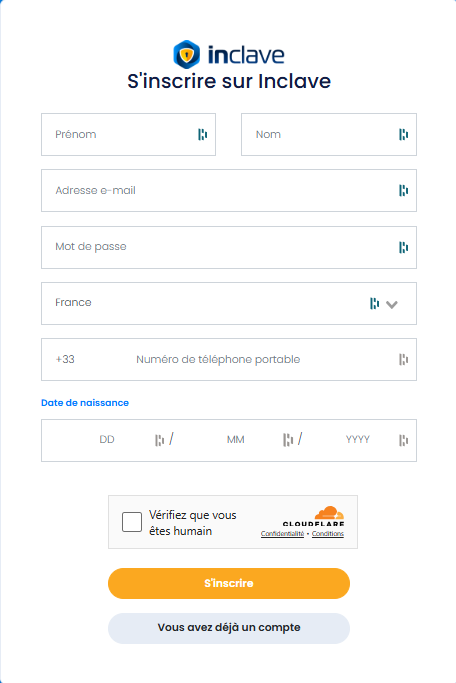456x683 pixels.
Task: Open the France country selection field
Action: click(x=229, y=303)
